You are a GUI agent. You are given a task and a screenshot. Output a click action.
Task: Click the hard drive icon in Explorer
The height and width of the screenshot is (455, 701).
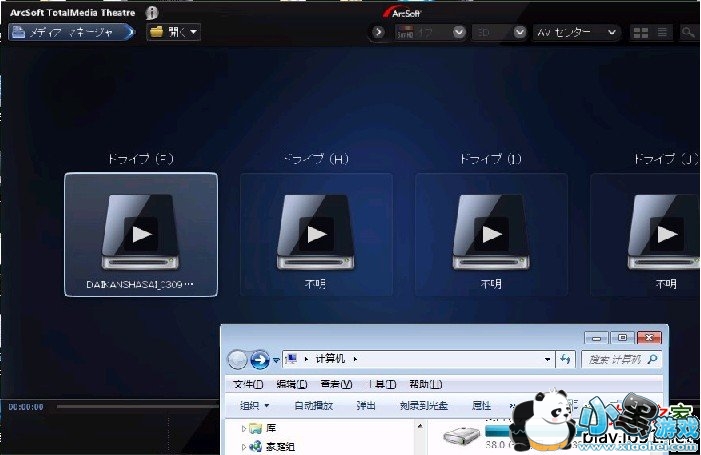(461, 436)
